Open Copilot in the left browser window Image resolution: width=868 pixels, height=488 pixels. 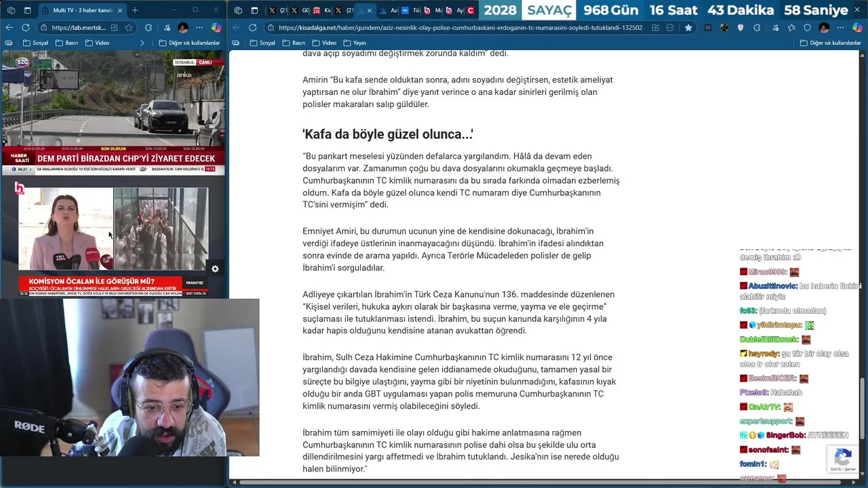point(216,28)
